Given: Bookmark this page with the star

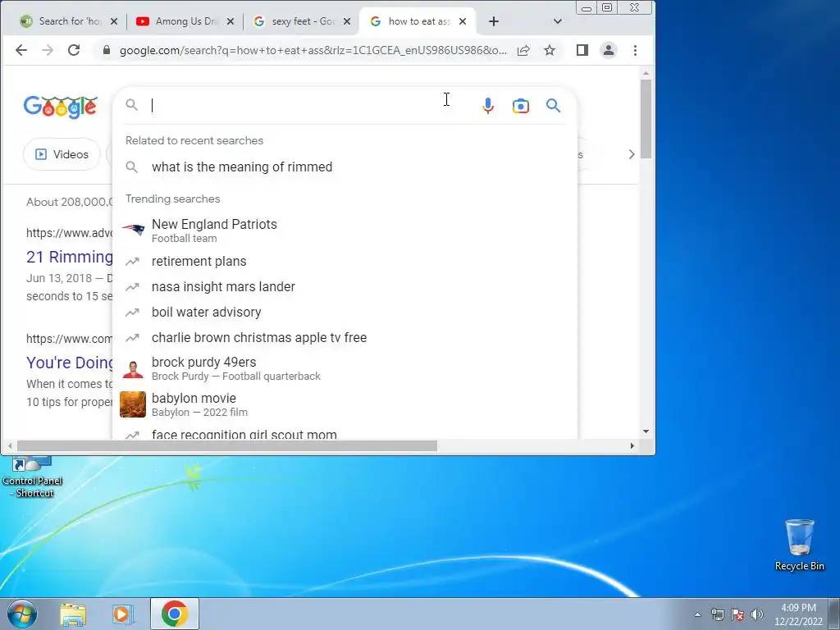Looking at the screenshot, I should (x=550, y=50).
